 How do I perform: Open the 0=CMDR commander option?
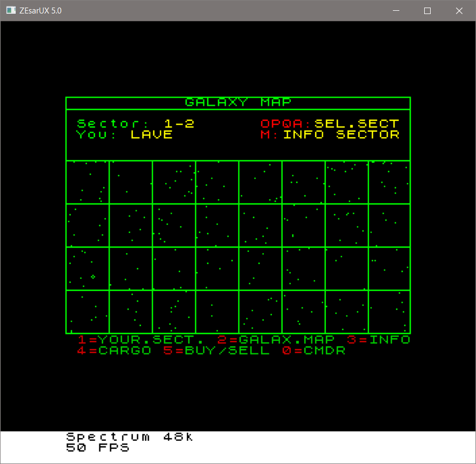click(x=314, y=350)
